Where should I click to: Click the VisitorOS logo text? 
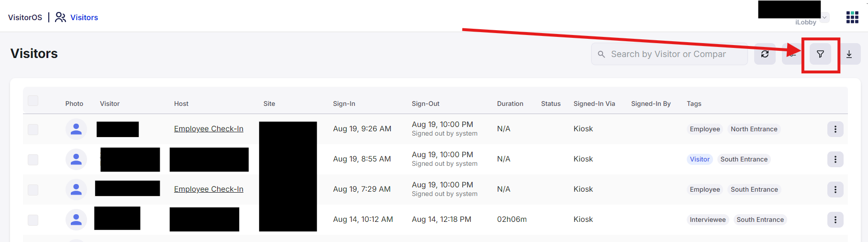(25, 17)
